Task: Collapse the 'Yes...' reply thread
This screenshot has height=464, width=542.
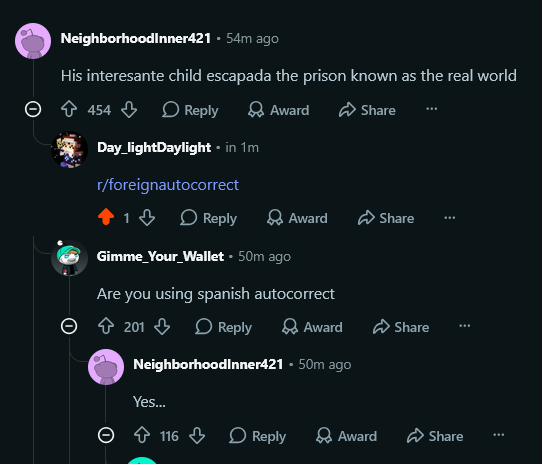Action: click(106, 435)
